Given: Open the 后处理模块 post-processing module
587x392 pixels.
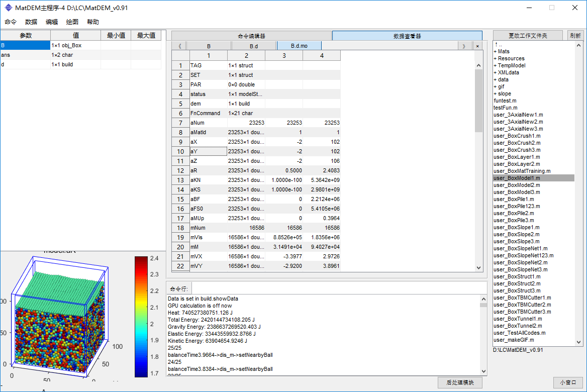Looking at the screenshot, I should pos(460,382).
